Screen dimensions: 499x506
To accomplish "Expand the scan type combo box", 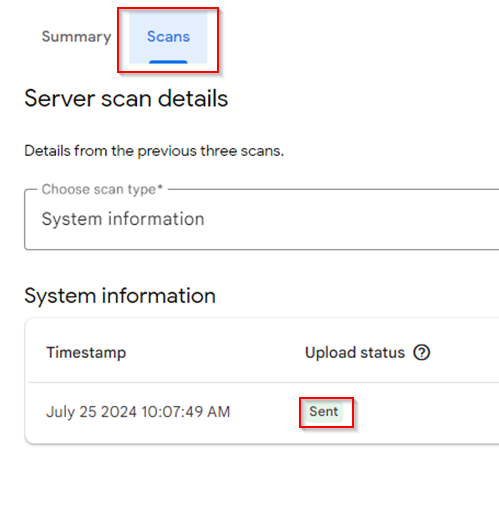I will tap(262, 219).
